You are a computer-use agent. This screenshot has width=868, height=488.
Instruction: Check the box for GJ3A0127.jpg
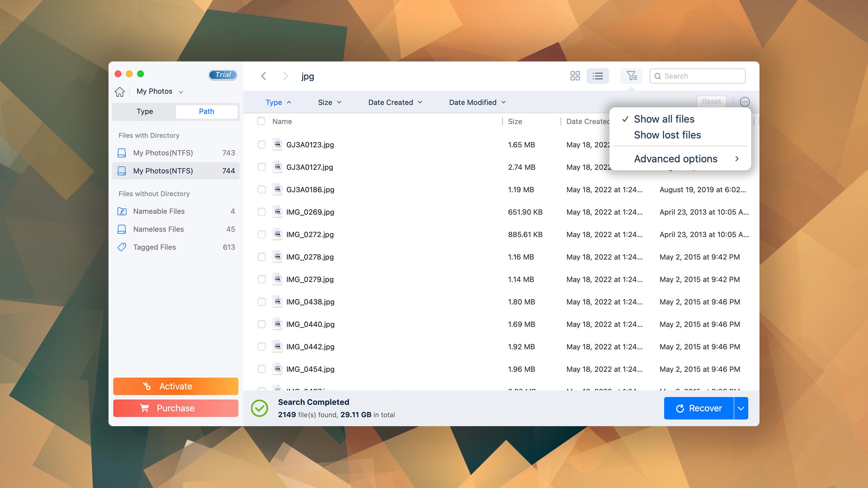pyautogui.click(x=261, y=167)
